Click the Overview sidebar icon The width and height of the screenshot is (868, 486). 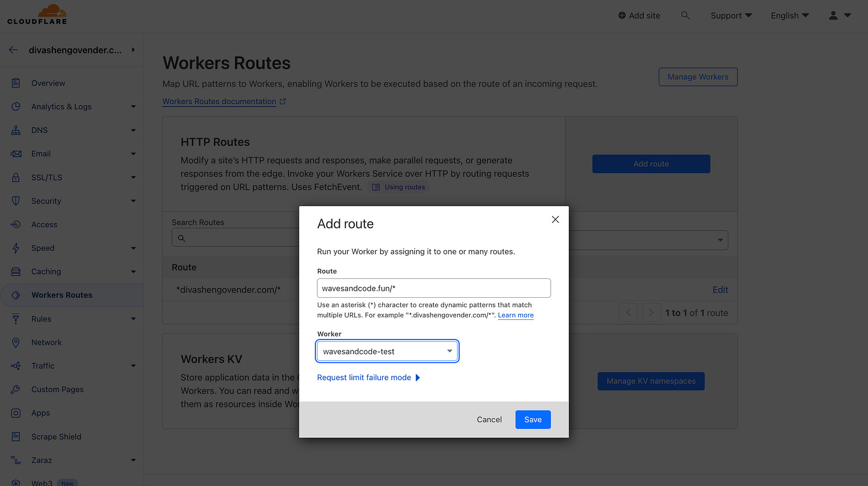[16, 83]
